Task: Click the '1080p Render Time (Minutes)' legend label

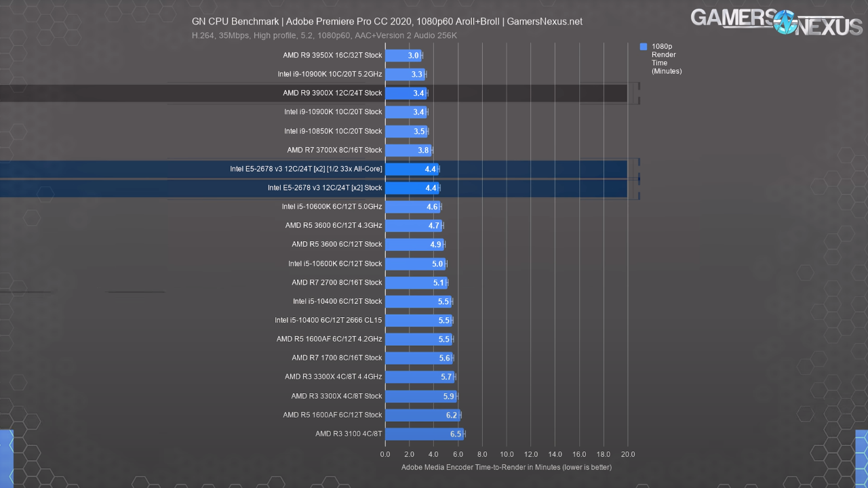Action: point(667,59)
